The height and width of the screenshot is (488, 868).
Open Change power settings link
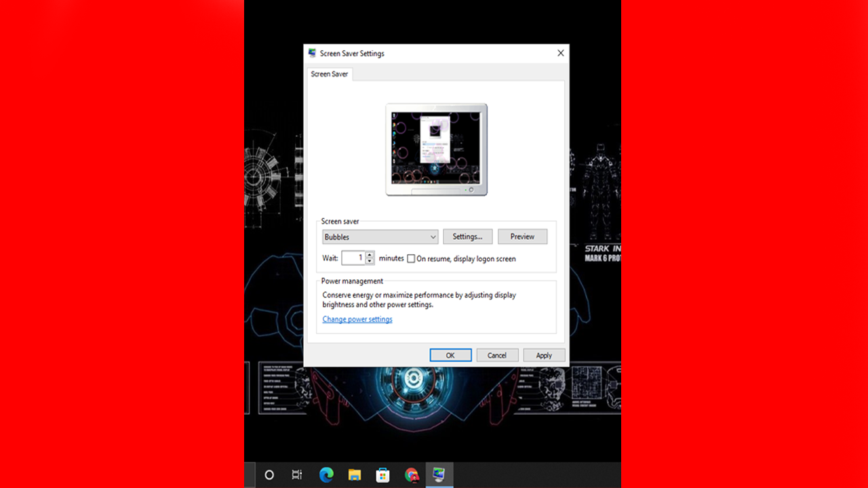[x=357, y=319]
